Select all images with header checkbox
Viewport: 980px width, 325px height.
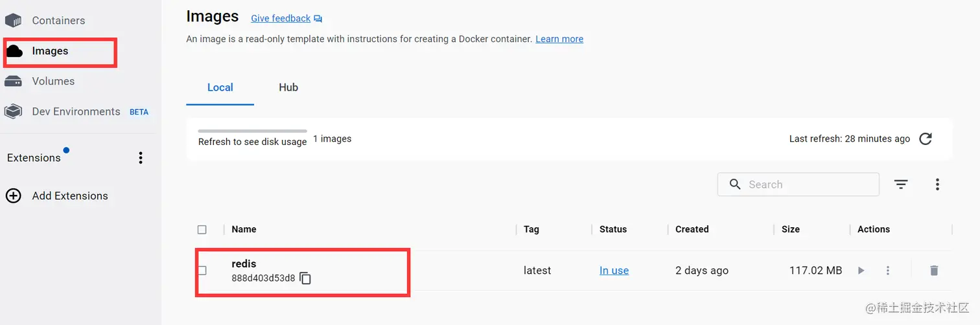point(202,229)
